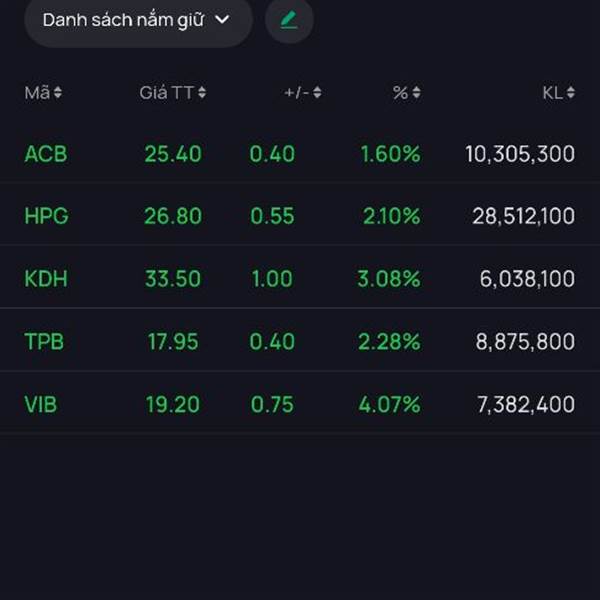600x600 pixels.
Task: Sort by Giá TT sort arrows
Action: coord(202,93)
